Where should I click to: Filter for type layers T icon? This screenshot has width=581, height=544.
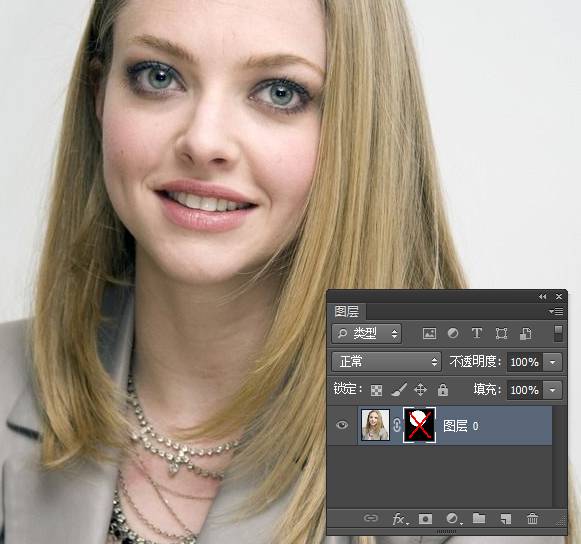477,334
